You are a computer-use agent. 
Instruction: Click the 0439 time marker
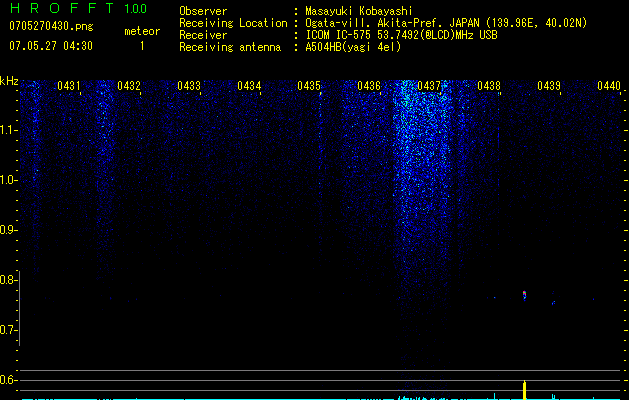(x=549, y=85)
